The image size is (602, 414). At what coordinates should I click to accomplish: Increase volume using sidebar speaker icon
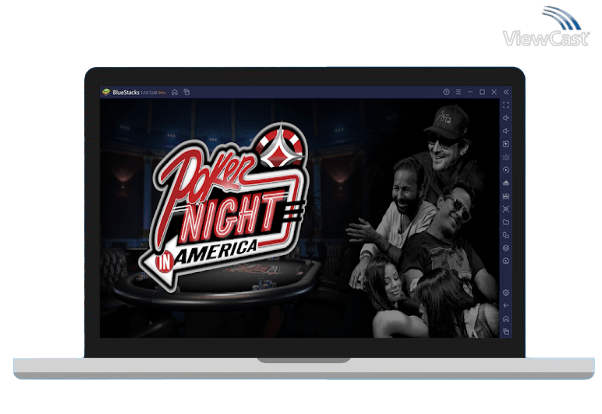click(506, 118)
